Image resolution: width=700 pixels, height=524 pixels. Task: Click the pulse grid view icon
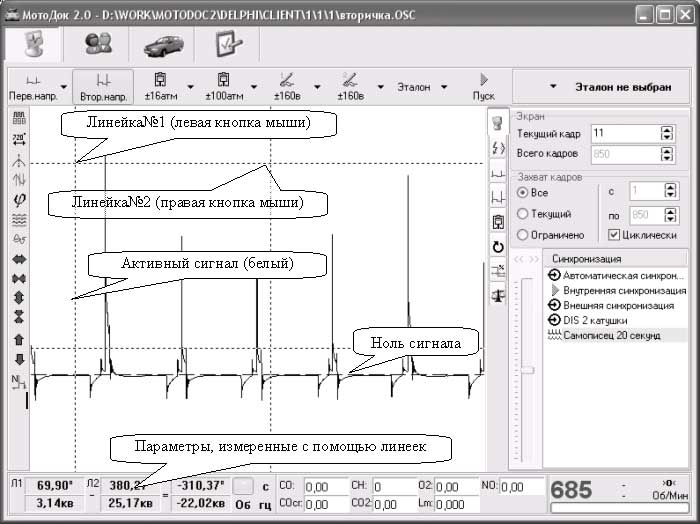(x=19, y=118)
